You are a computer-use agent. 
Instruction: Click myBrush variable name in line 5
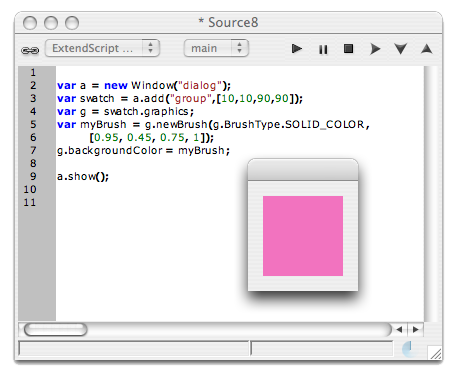point(103,125)
